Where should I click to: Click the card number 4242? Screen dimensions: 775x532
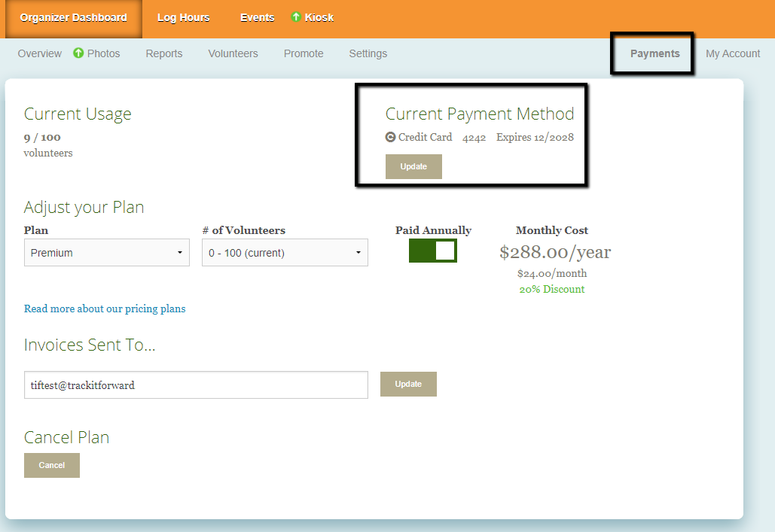click(474, 138)
